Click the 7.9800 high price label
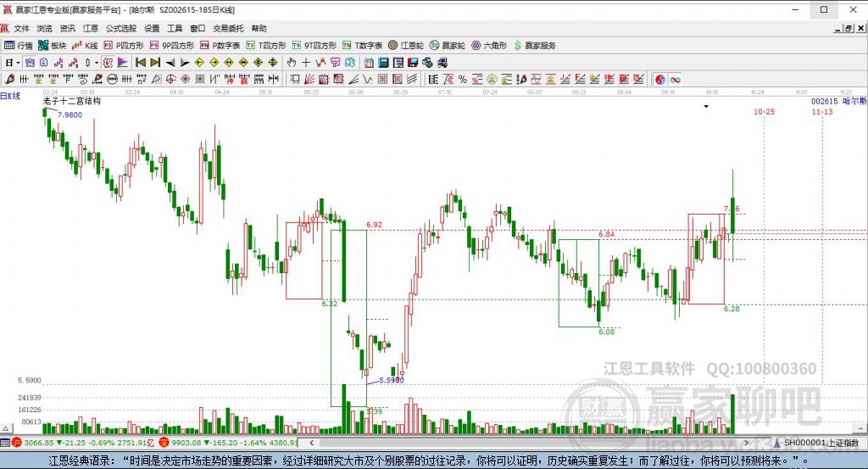 click(70, 114)
